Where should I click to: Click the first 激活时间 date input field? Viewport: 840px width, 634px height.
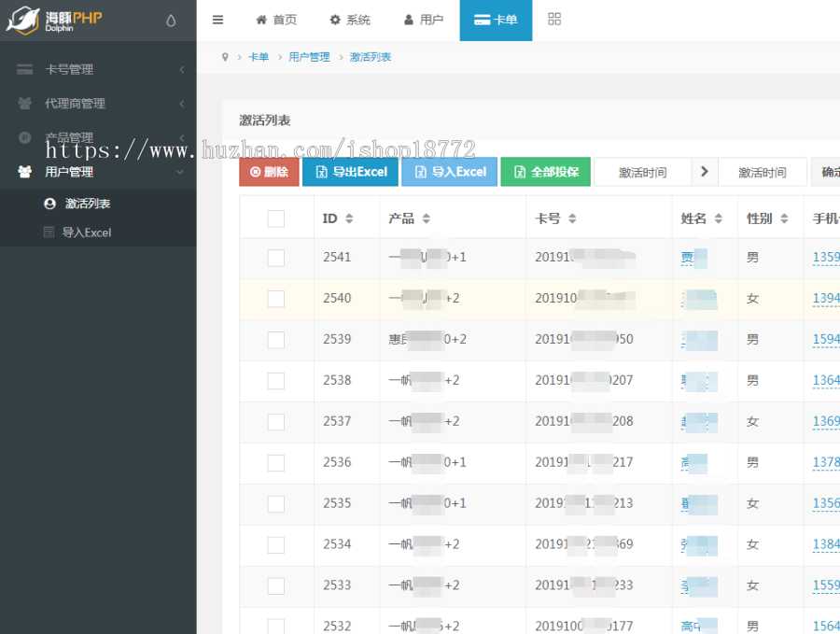pos(642,172)
